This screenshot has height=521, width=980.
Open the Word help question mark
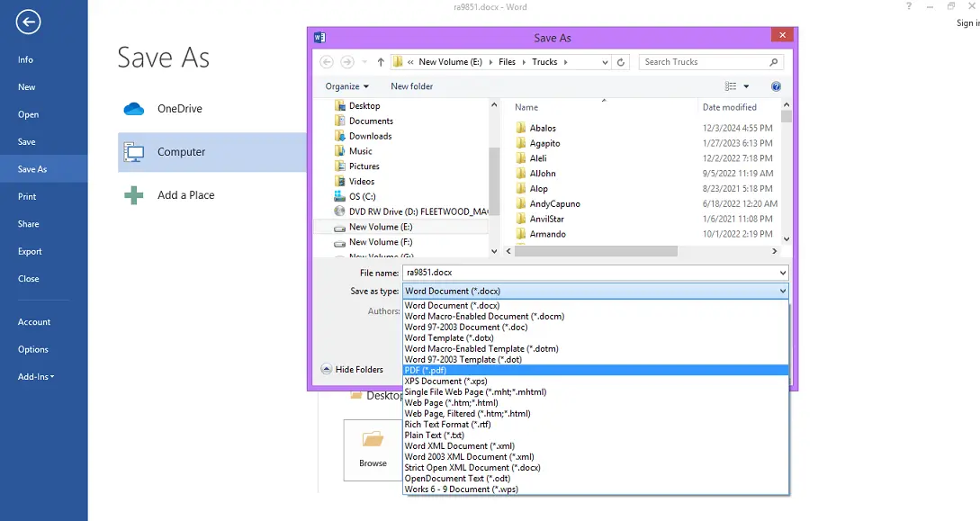pos(909,6)
